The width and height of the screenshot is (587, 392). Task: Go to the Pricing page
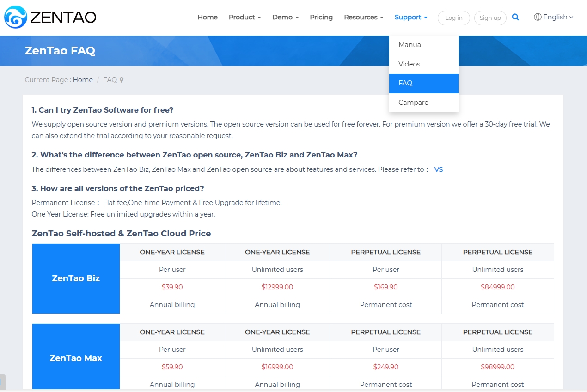[321, 17]
